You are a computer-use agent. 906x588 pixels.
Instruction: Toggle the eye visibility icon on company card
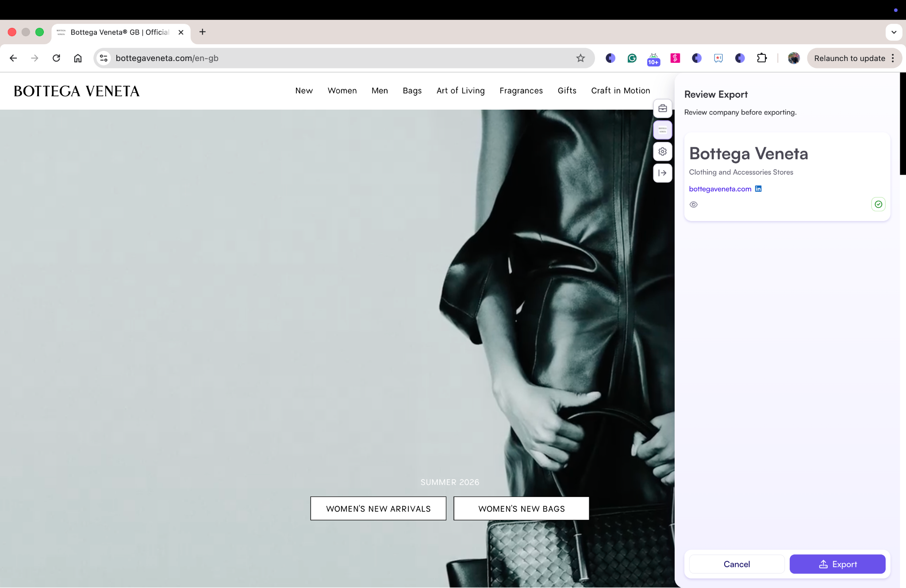coord(694,205)
